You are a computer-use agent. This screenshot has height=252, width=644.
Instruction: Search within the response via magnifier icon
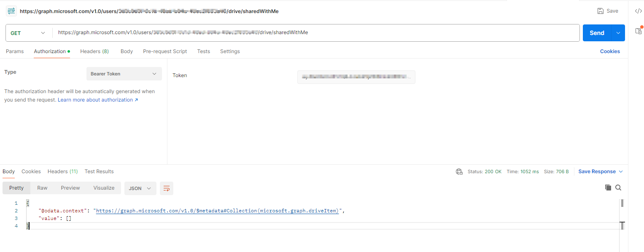(618, 188)
